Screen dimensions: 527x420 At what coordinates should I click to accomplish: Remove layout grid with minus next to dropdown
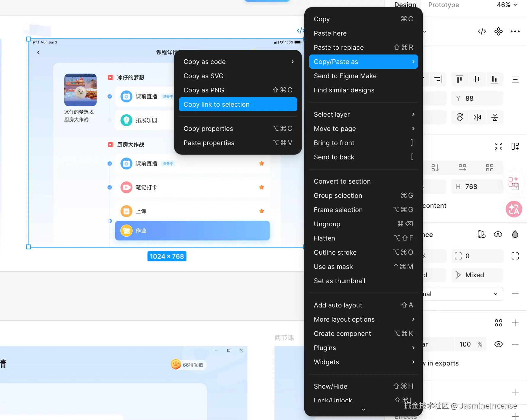click(x=515, y=294)
